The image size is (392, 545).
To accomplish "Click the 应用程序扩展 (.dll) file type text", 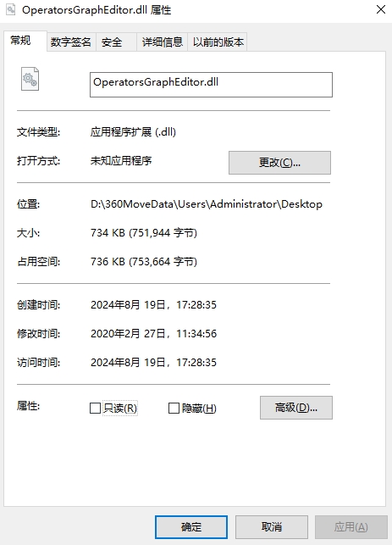I will pyautogui.click(x=133, y=132).
